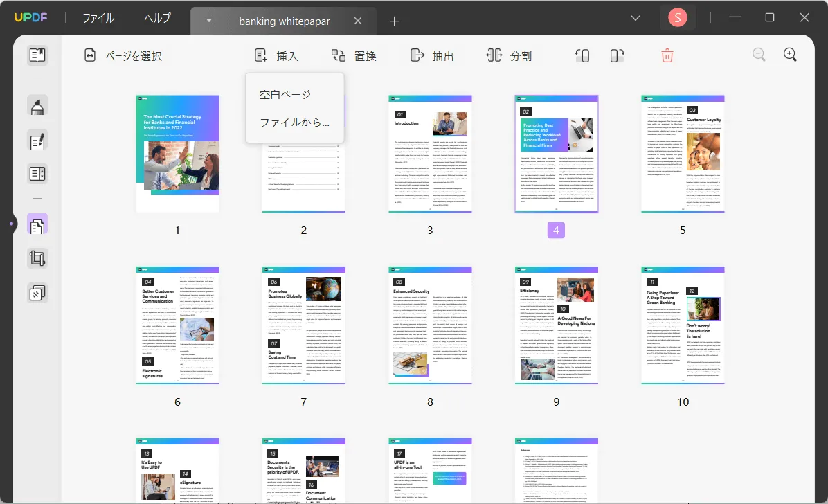Switch to banking whitepapar tab

(284, 21)
